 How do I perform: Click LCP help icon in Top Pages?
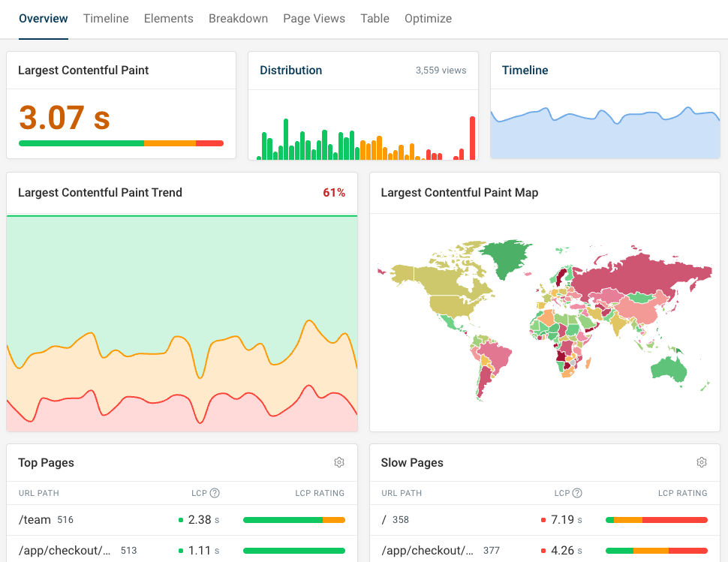click(x=215, y=493)
